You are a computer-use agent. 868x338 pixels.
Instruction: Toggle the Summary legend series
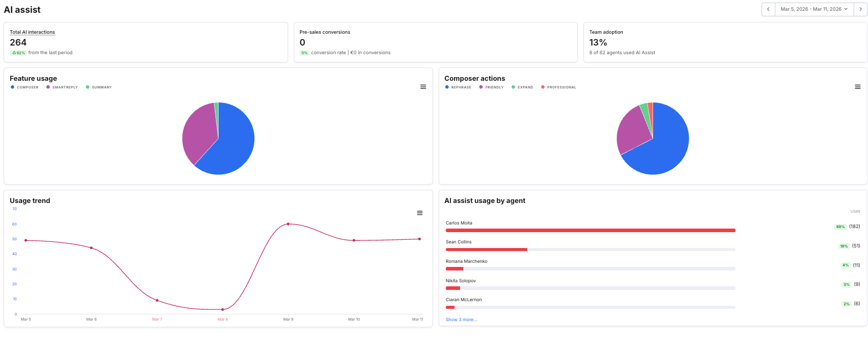pyautogui.click(x=99, y=87)
